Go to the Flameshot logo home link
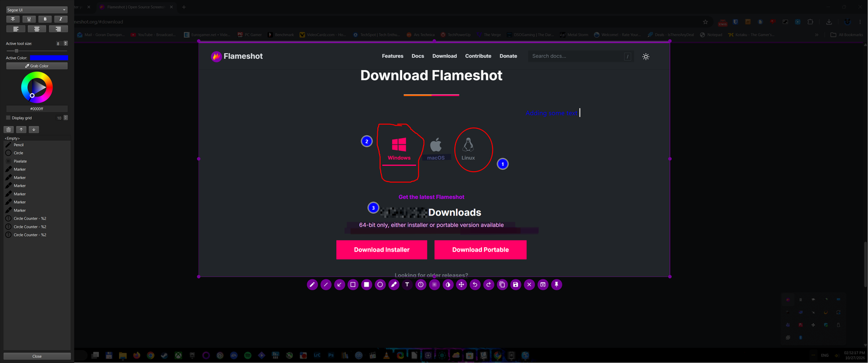Image resolution: width=868 pixels, height=363 pixels. (x=237, y=56)
